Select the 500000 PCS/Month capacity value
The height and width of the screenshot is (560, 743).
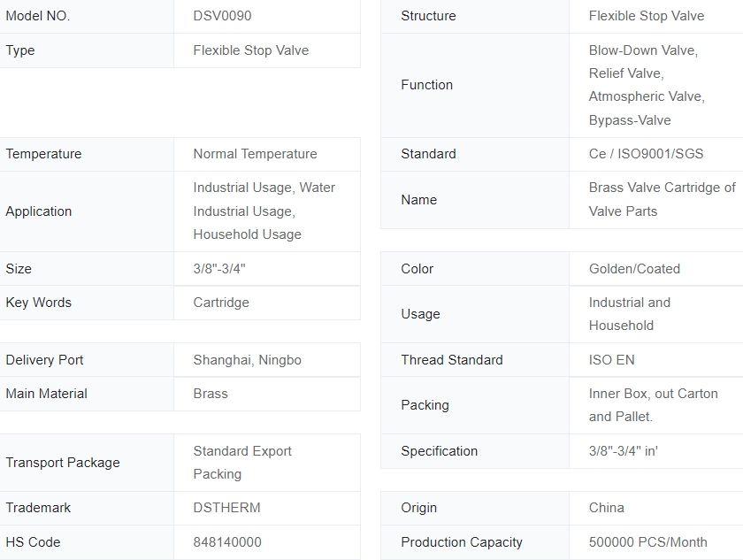[647, 542]
